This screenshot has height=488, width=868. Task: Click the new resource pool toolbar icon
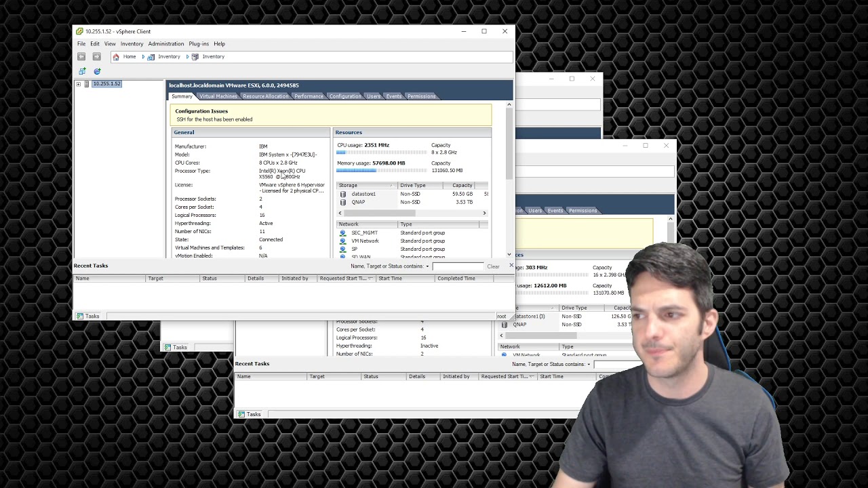(97, 71)
